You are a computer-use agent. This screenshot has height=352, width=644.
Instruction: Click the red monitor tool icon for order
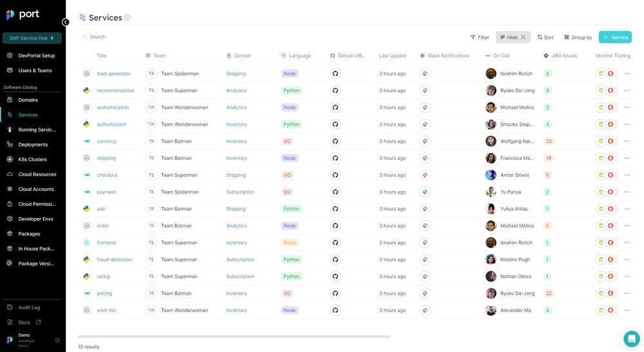[x=611, y=226]
